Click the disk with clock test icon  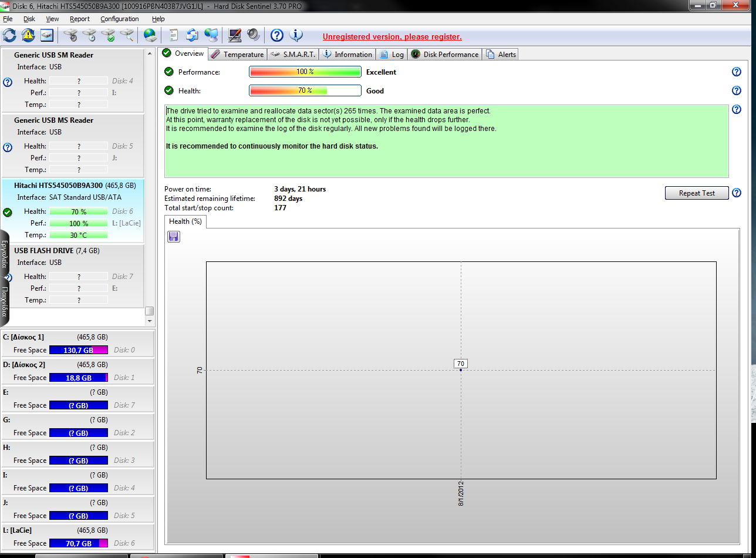90,35
